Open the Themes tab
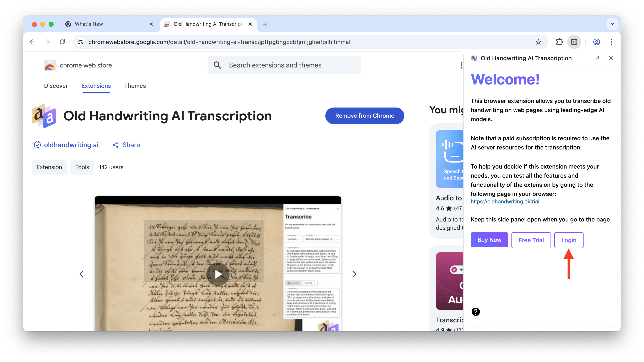The height and width of the screenshot is (362, 644). tap(135, 86)
